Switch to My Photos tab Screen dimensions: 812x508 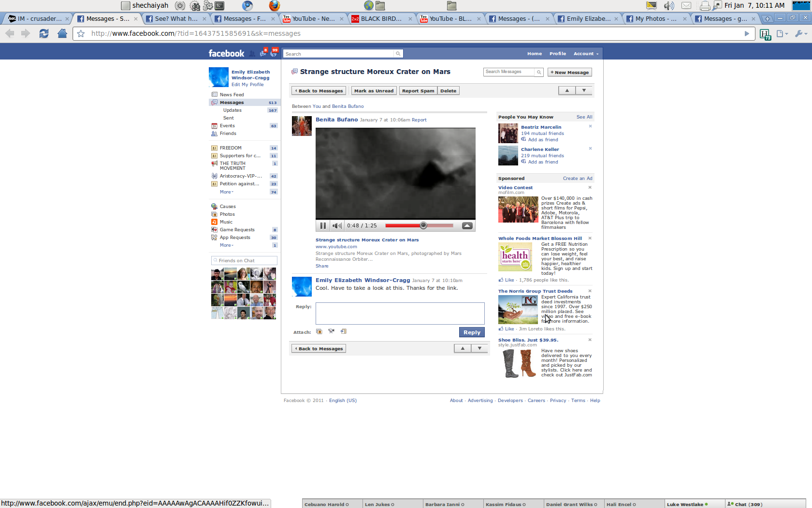click(x=656, y=19)
